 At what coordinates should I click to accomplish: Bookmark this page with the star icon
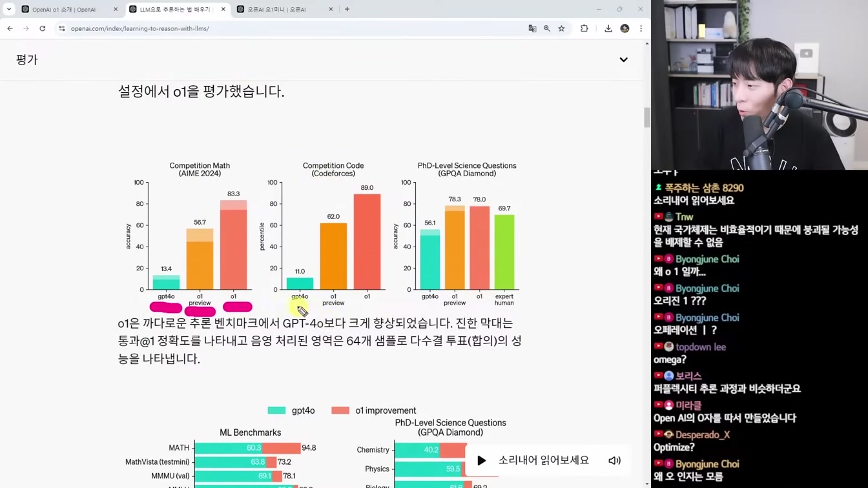click(x=562, y=28)
